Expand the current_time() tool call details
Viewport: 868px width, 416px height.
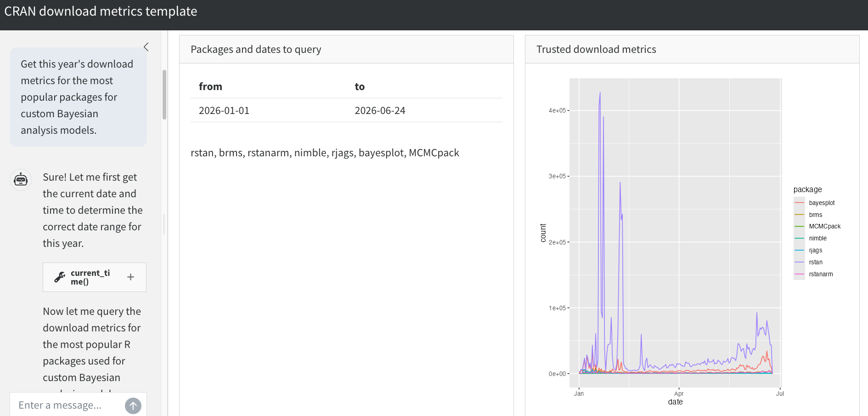tap(130, 277)
